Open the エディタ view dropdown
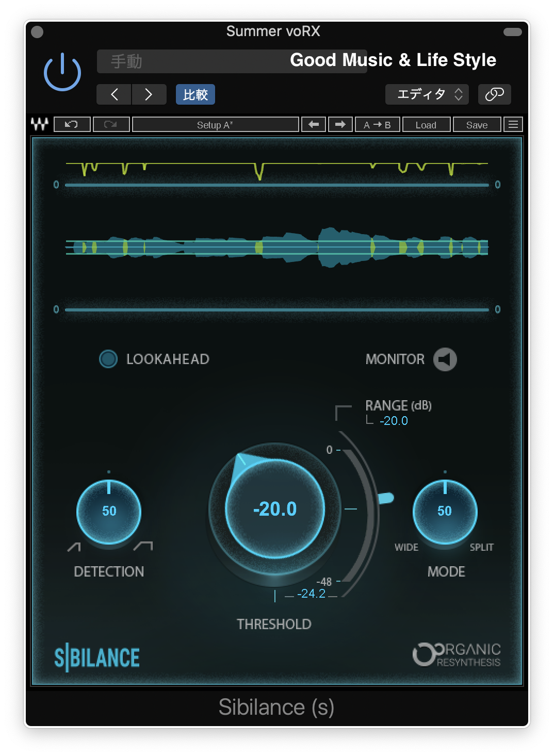 (427, 94)
